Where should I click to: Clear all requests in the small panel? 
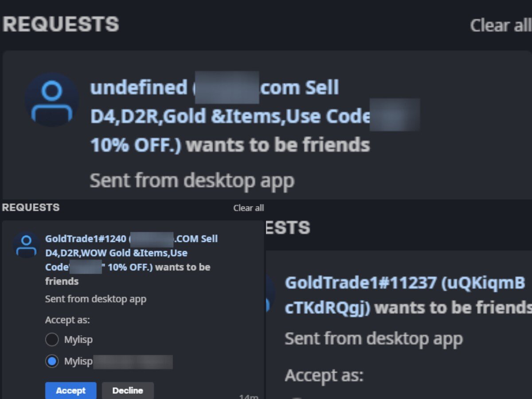(x=249, y=208)
